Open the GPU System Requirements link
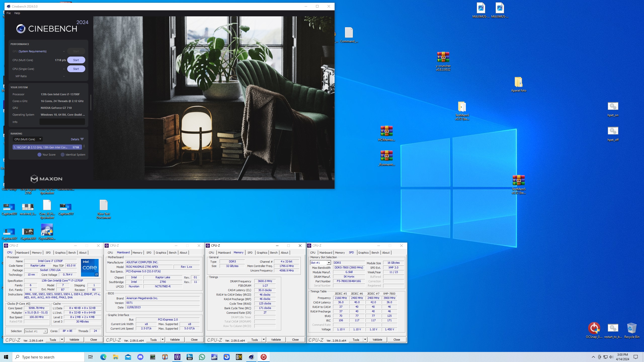 (32, 51)
